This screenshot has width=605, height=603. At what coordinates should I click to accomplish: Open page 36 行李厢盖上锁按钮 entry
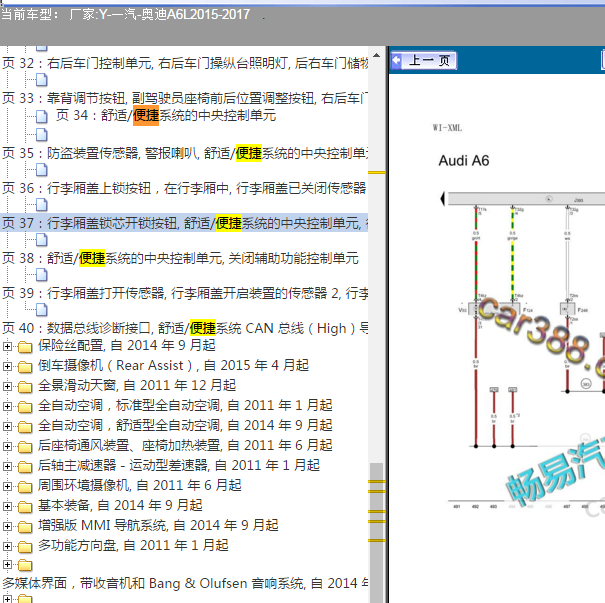pyautogui.click(x=184, y=188)
